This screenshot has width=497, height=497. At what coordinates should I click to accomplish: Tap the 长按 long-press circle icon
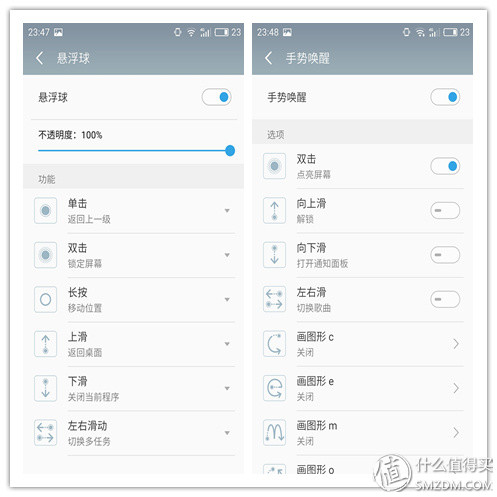[x=46, y=299]
